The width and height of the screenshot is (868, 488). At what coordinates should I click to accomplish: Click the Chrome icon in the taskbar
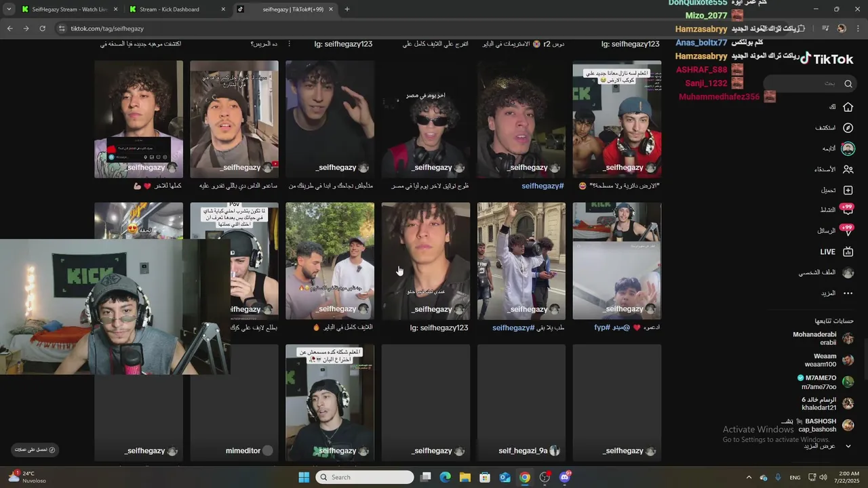click(x=525, y=477)
